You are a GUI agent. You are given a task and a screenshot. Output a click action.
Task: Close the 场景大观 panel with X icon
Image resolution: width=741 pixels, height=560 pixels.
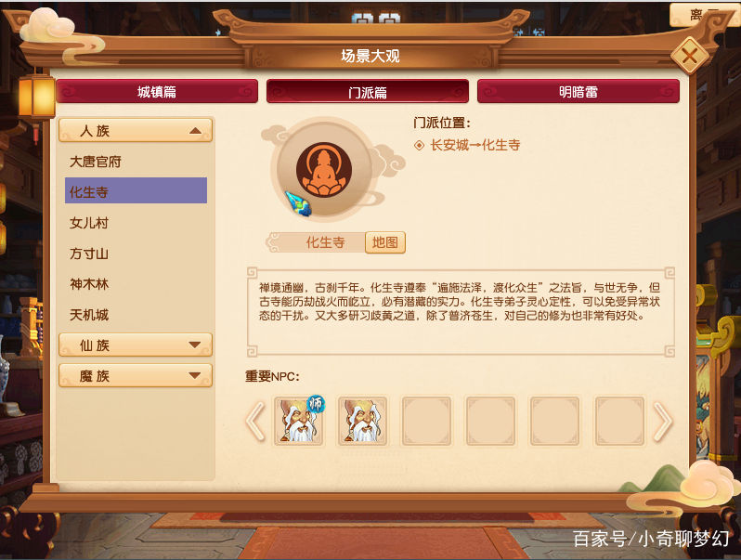[690, 56]
